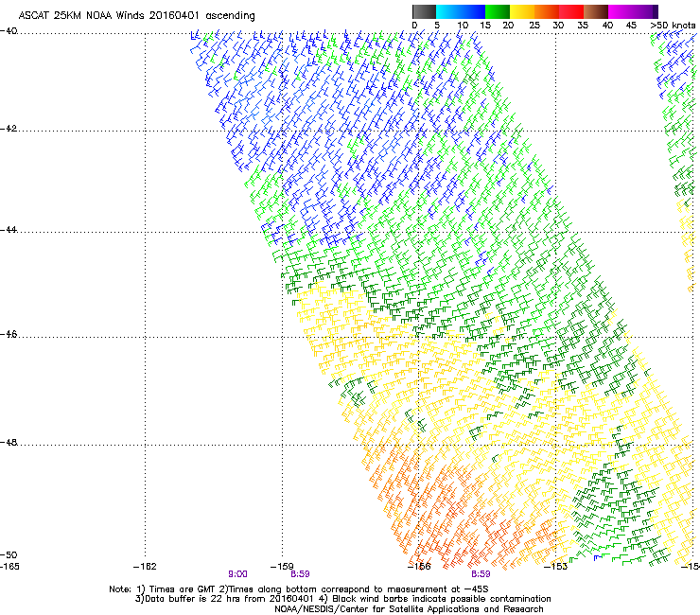Click the '25' legend tick label
This screenshot has height=615, width=700.
[534, 26]
